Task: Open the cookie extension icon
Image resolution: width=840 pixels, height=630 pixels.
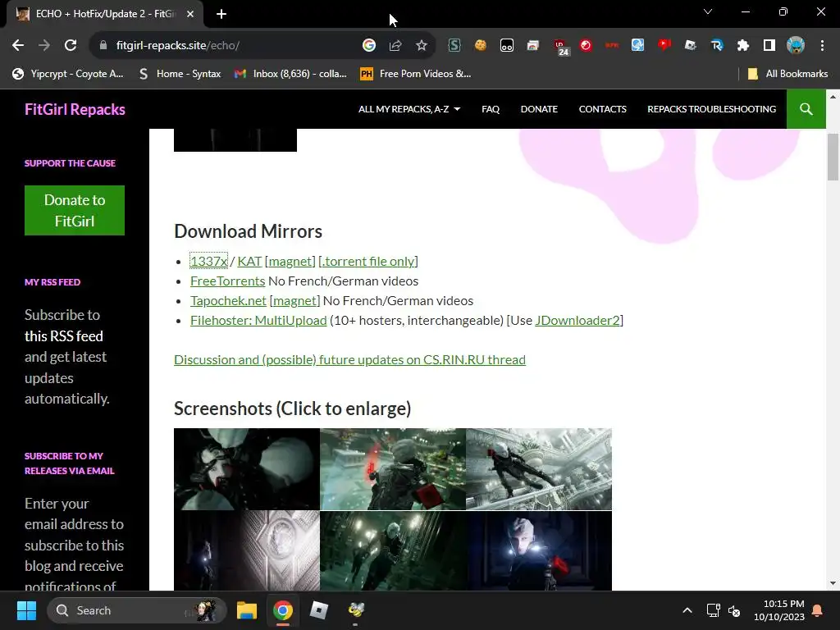Action: click(x=481, y=46)
